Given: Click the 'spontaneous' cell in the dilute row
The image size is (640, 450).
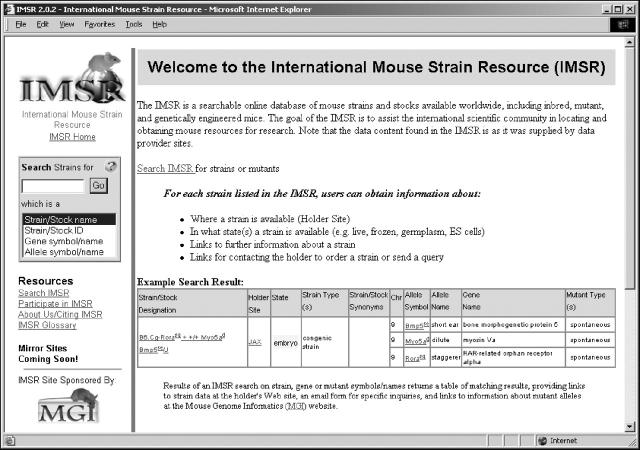Looking at the screenshot, I should point(590,340).
